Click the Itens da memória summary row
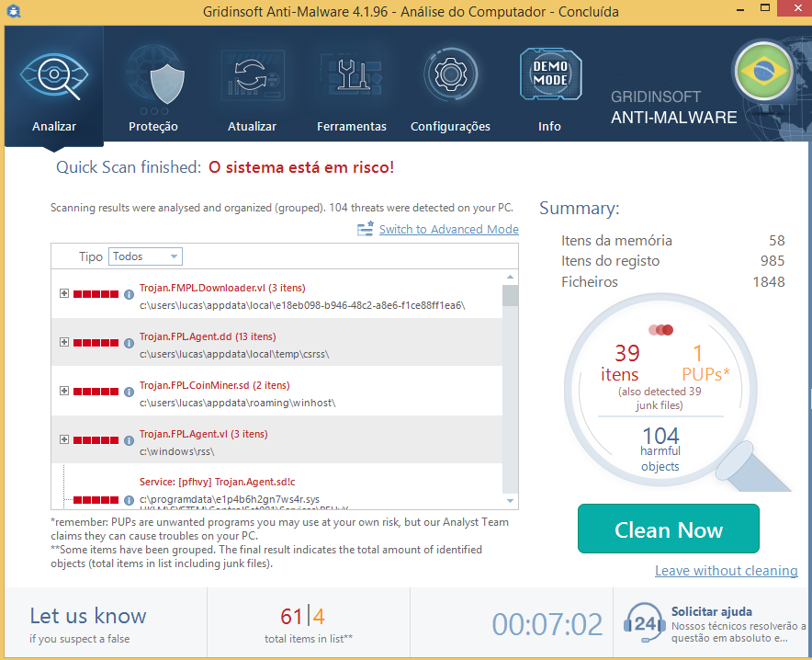812x660 pixels. coord(672,241)
